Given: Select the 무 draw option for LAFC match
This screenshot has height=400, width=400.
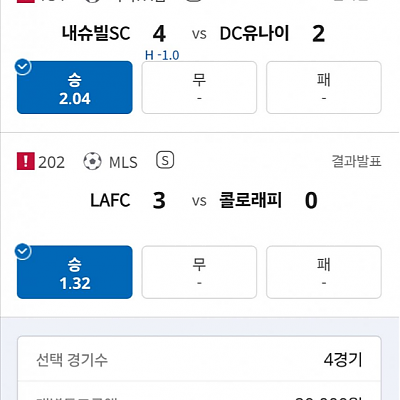Looking at the screenshot, I should (199, 272).
